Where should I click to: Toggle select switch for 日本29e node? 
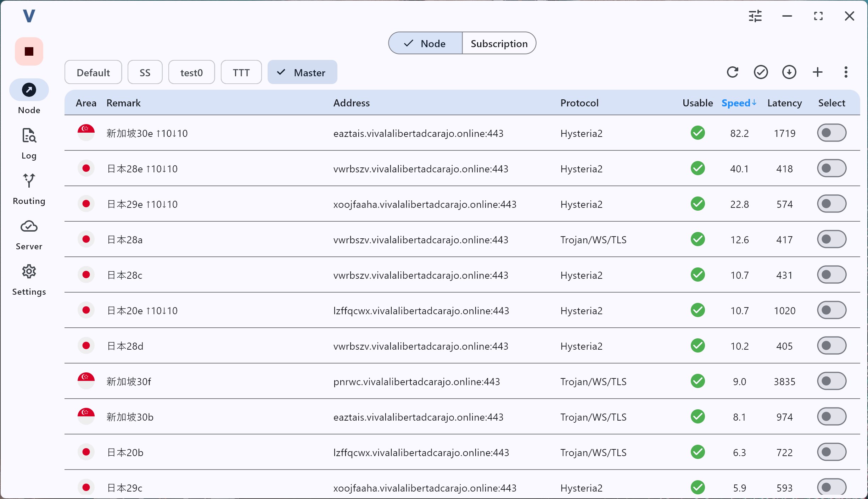832,204
